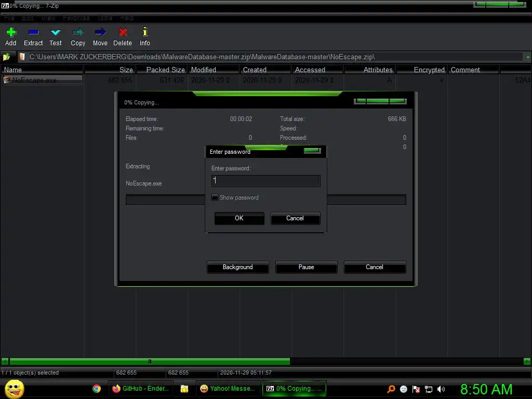Click the smiley Start button
The width and height of the screenshot is (532, 399).
tap(14, 389)
